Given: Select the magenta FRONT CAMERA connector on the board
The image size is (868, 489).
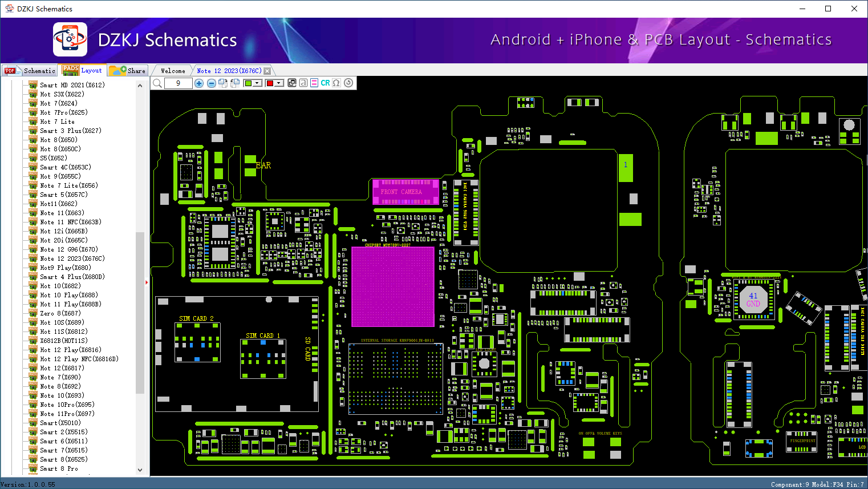Looking at the screenshot, I should 406,192.
